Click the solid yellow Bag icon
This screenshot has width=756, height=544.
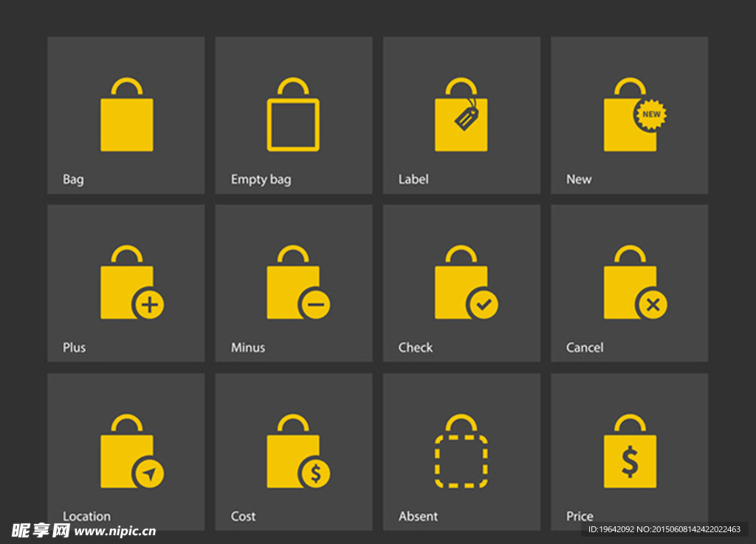point(127,114)
